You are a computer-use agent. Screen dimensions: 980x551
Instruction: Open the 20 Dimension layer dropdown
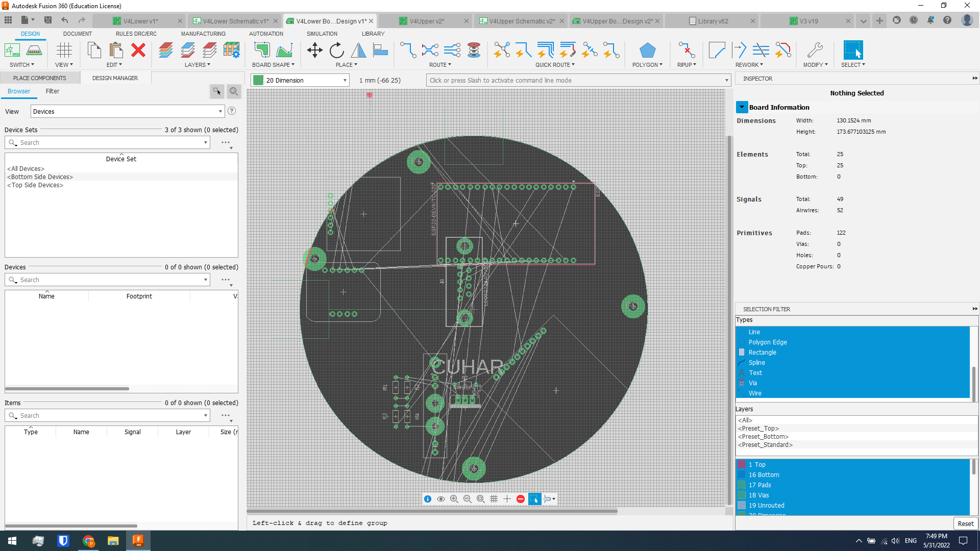(345, 80)
